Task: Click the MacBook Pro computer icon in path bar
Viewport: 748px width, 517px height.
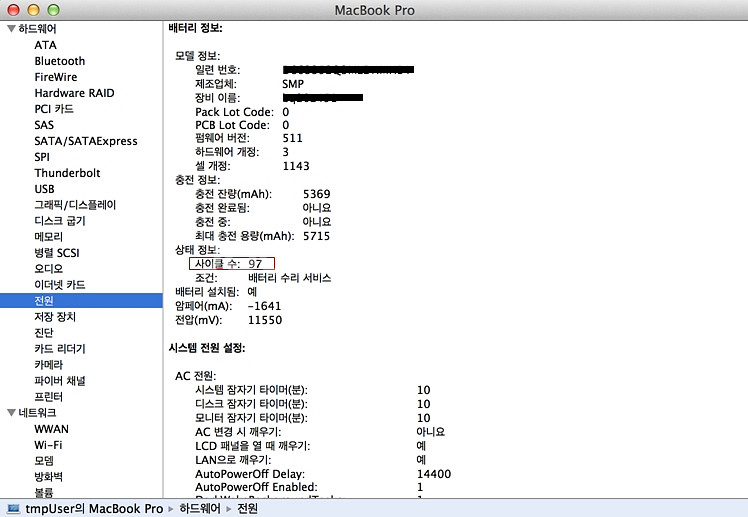Action: [11, 509]
